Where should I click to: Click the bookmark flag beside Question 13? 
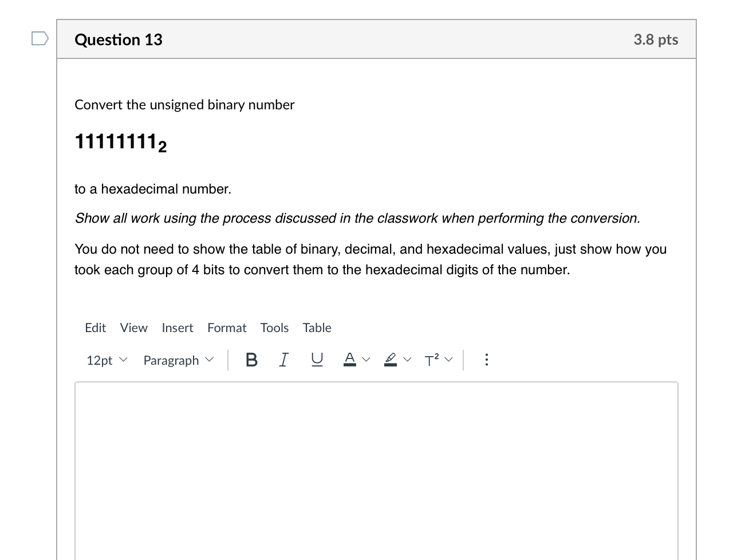38,37
